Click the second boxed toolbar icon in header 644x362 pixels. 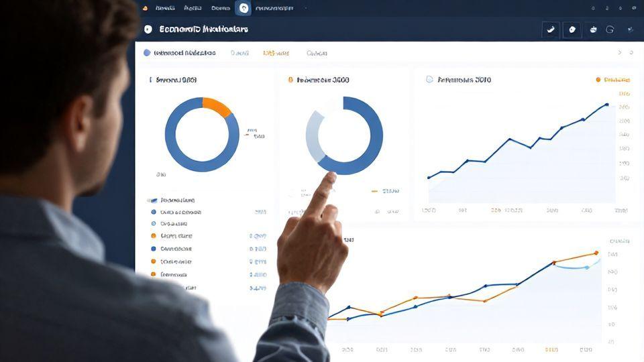[x=572, y=29]
